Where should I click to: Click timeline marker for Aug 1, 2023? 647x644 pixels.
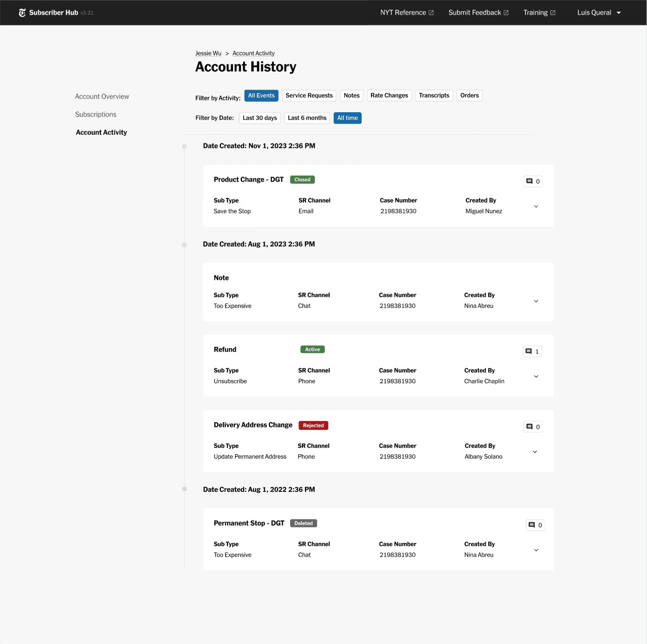(185, 245)
